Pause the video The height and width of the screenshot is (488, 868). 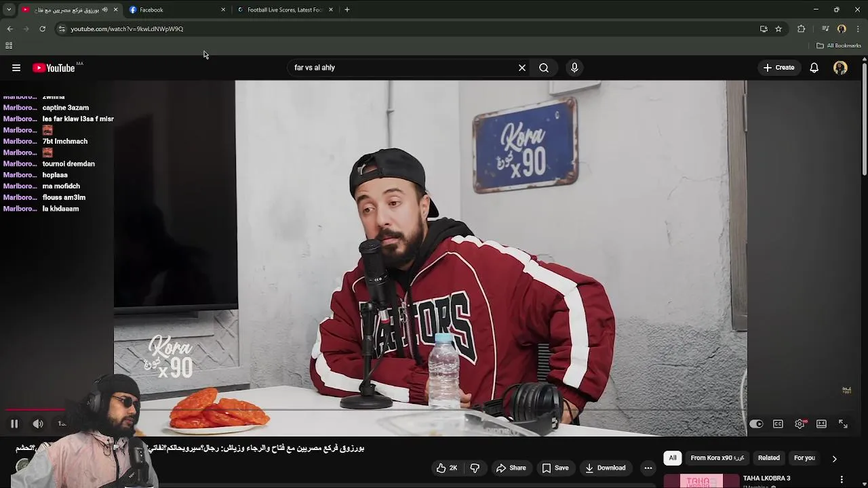pyautogui.click(x=14, y=424)
